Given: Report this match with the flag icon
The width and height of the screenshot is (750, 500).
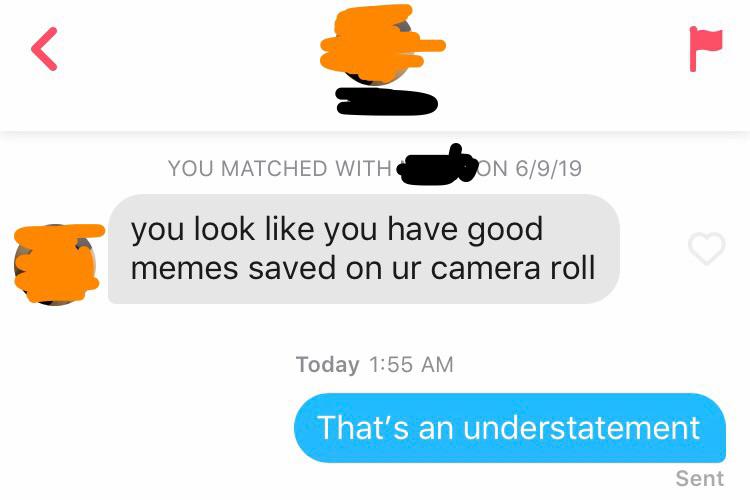Looking at the screenshot, I should [x=706, y=49].
